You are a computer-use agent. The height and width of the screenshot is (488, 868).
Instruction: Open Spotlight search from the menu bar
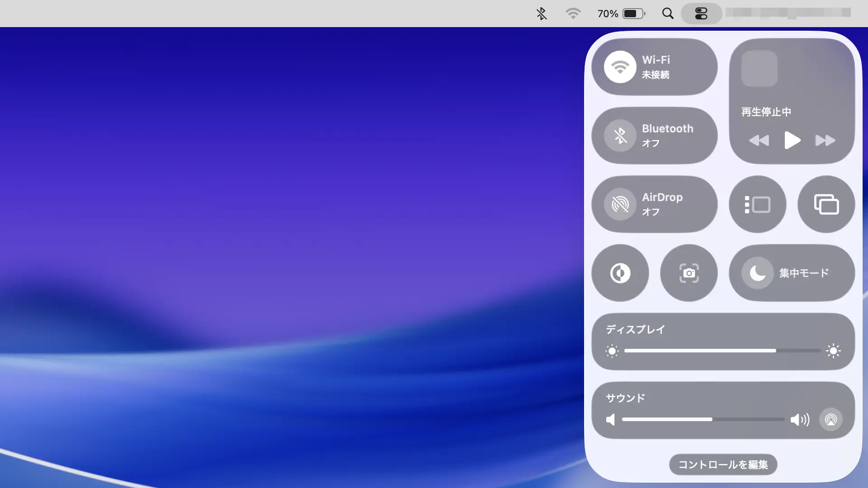tap(667, 14)
